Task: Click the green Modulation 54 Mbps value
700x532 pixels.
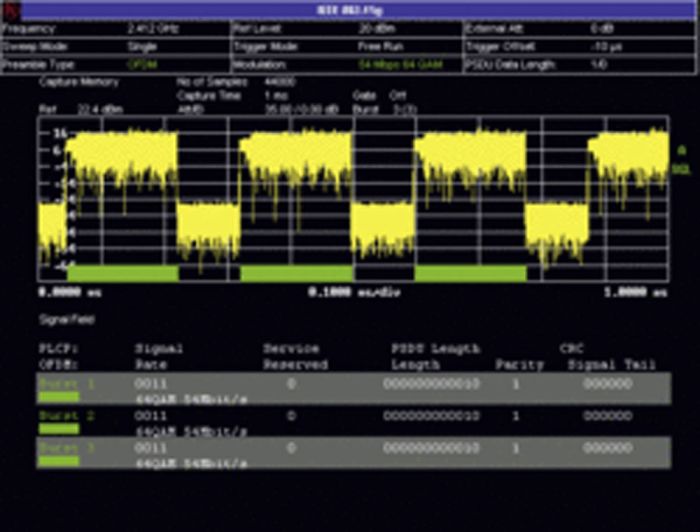Action: coord(400,65)
